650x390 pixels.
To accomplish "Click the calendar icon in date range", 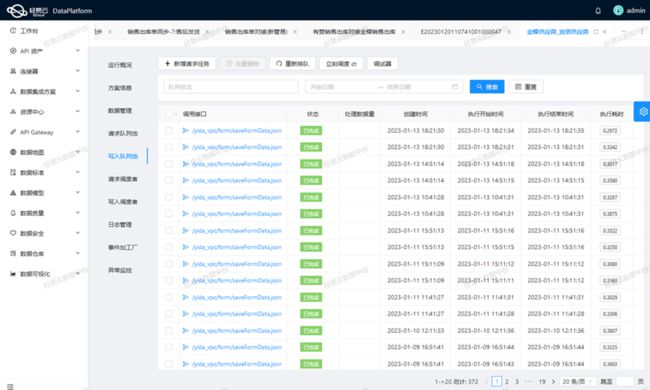I will point(455,87).
